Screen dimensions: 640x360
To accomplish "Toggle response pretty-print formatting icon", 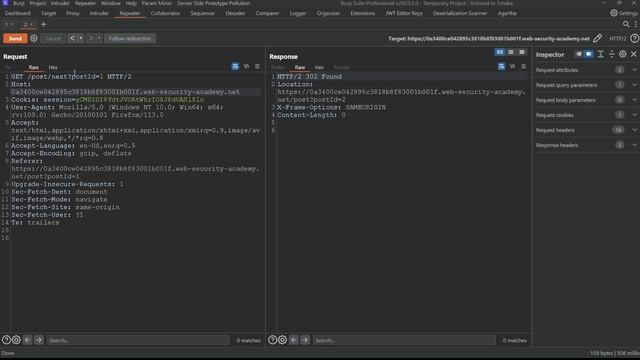I will tap(502, 67).
